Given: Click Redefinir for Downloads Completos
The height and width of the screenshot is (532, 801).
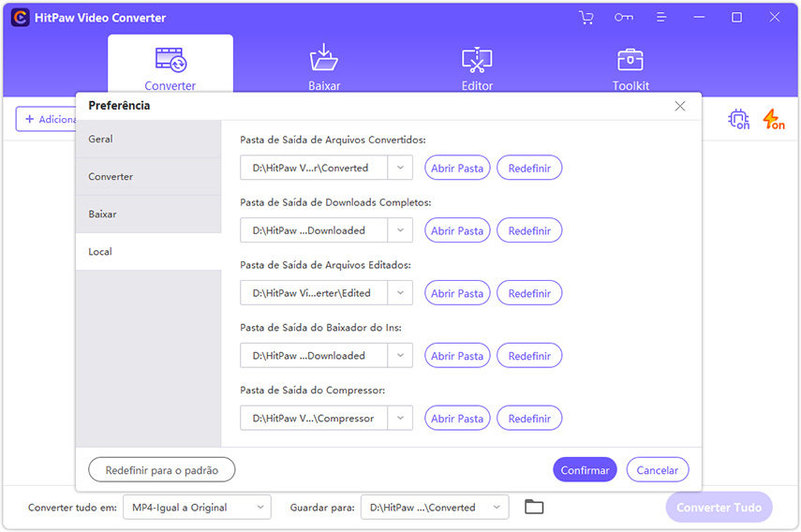Looking at the screenshot, I should coord(529,230).
